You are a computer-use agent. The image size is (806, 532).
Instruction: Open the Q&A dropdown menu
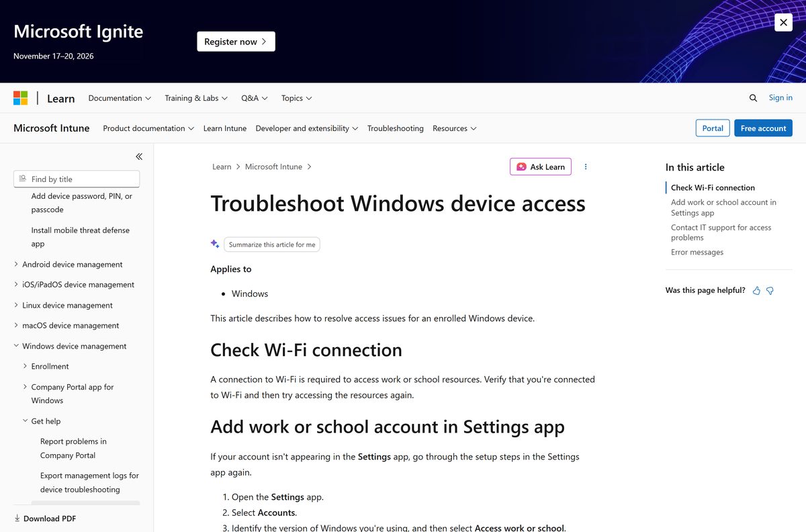(255, 98)
